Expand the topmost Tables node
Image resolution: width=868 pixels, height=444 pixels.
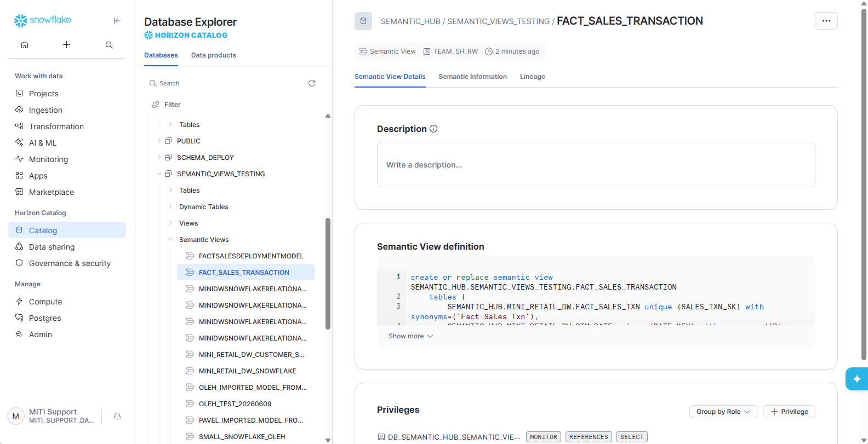click(170, 124)
